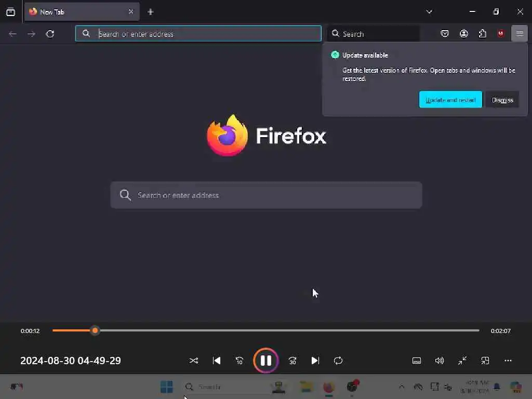Click the seek bar thumb at 0:00:12

[x=95, y=330]
